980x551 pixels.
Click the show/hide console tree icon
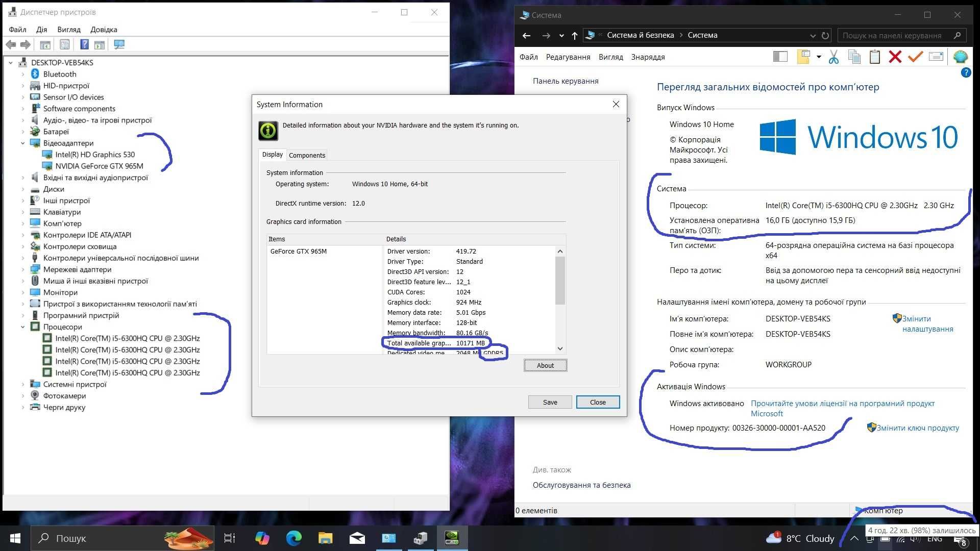pos(45,44)
